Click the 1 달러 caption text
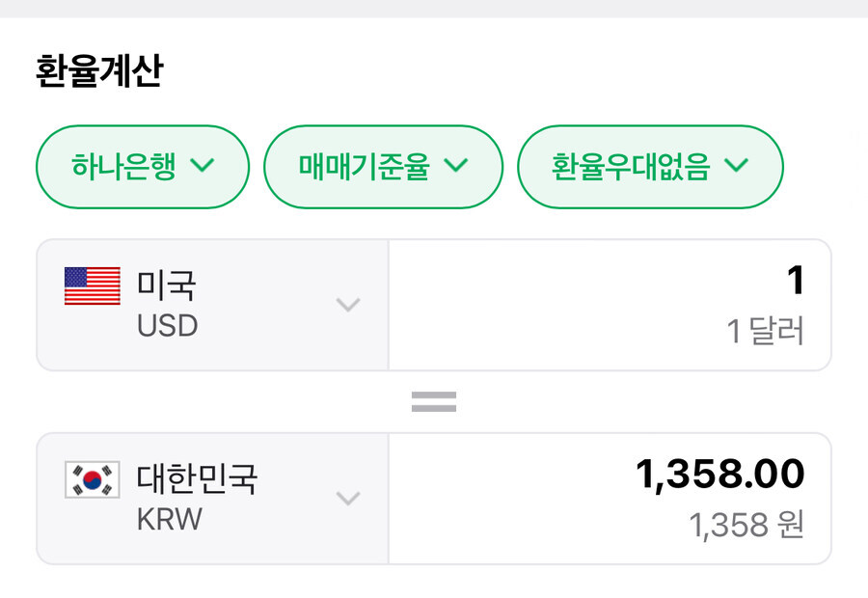The height and width of the screenshot is (598, 868). tap(765, 332)
